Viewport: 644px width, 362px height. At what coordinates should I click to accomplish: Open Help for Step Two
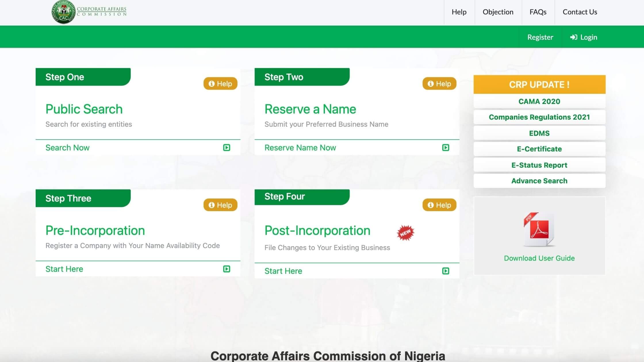[439, 84]
